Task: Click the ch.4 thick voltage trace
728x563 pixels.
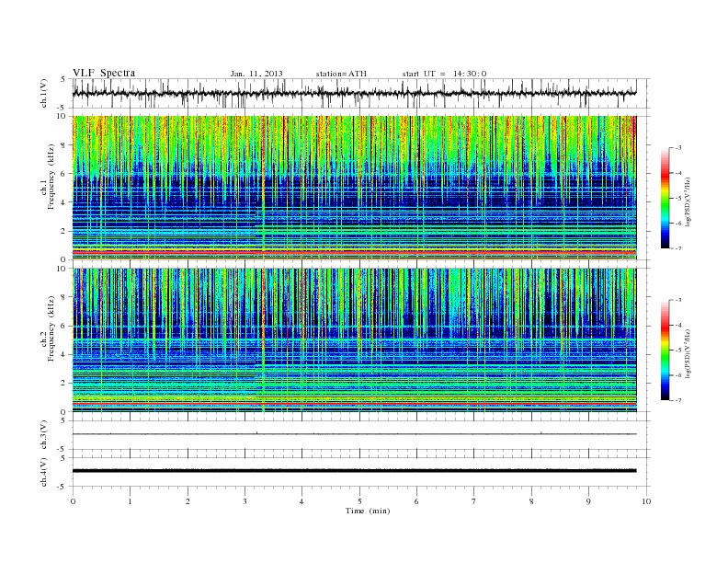Action: 354,471
